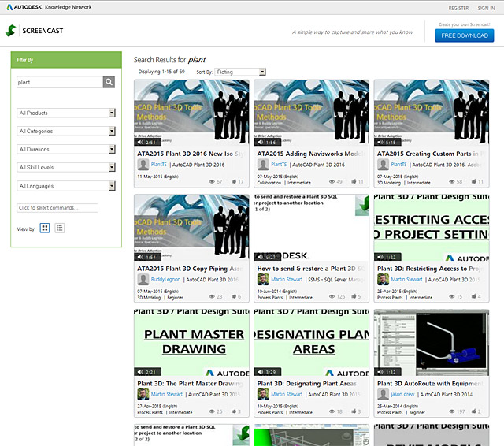Image resolution: width=504 pixels, height=446 pixels.
Task: Open Plant Master Drawing video thumbnail
Action: [x=191, y=343]
